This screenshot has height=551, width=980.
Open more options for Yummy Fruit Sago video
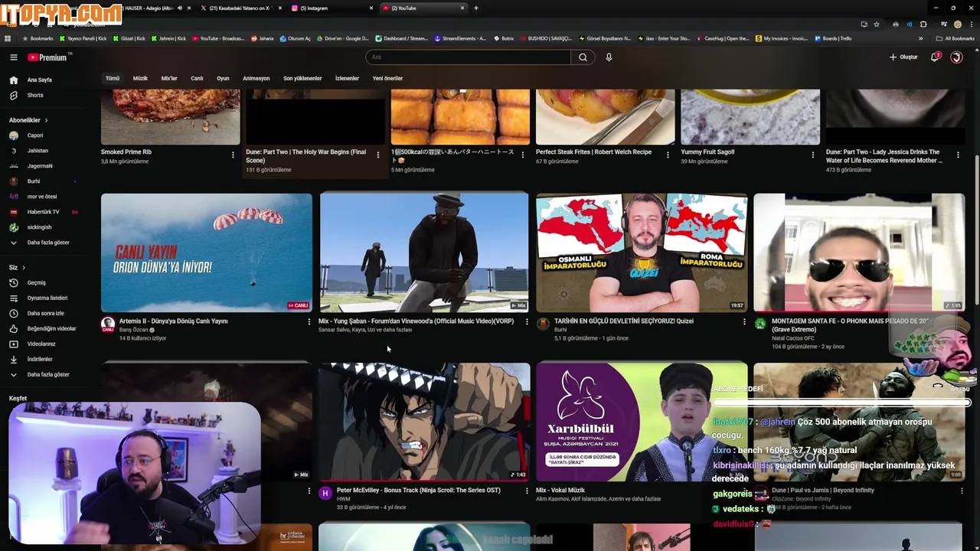(x=813, y=155)
